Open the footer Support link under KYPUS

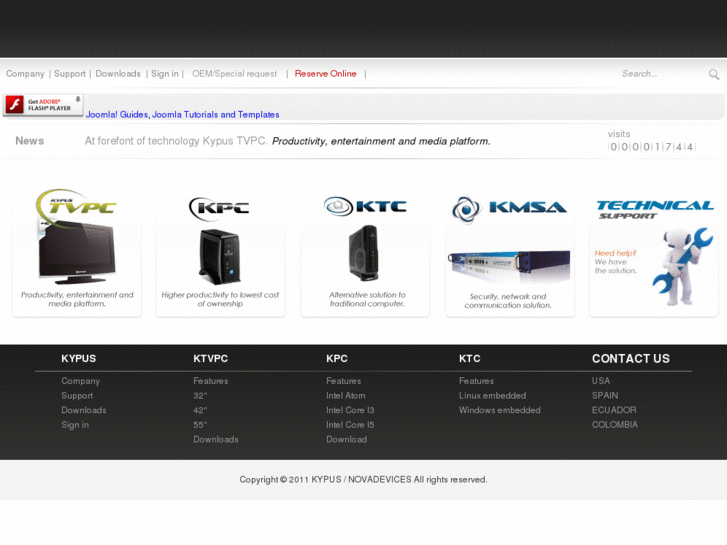pyautogui.click(x=77, y=396)
